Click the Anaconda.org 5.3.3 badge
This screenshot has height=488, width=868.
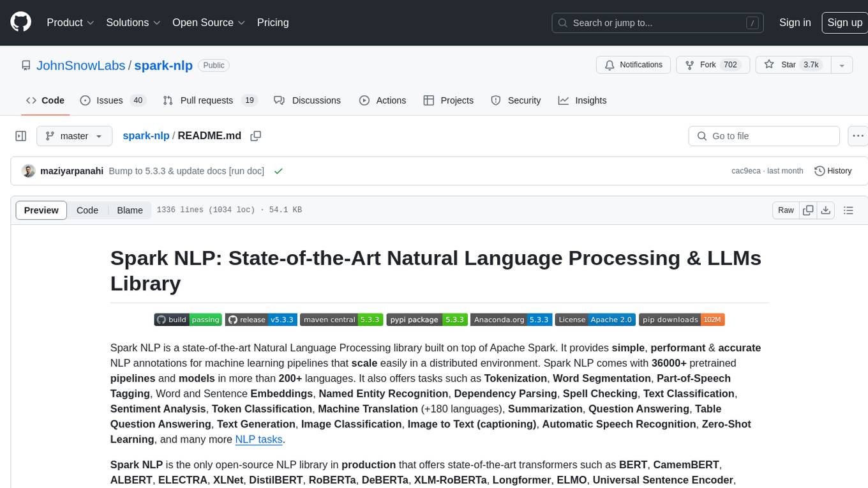[x=511, y=319]
